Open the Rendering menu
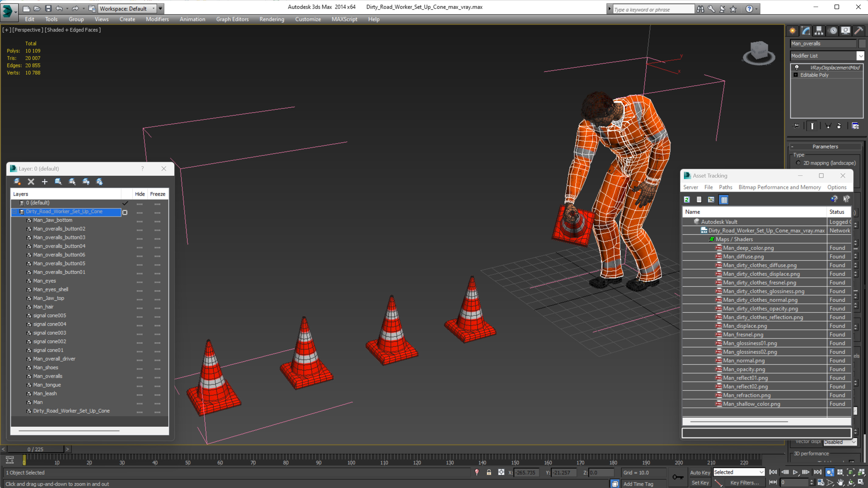Viewport: 868px width, 488px height. tap(272, 19)
